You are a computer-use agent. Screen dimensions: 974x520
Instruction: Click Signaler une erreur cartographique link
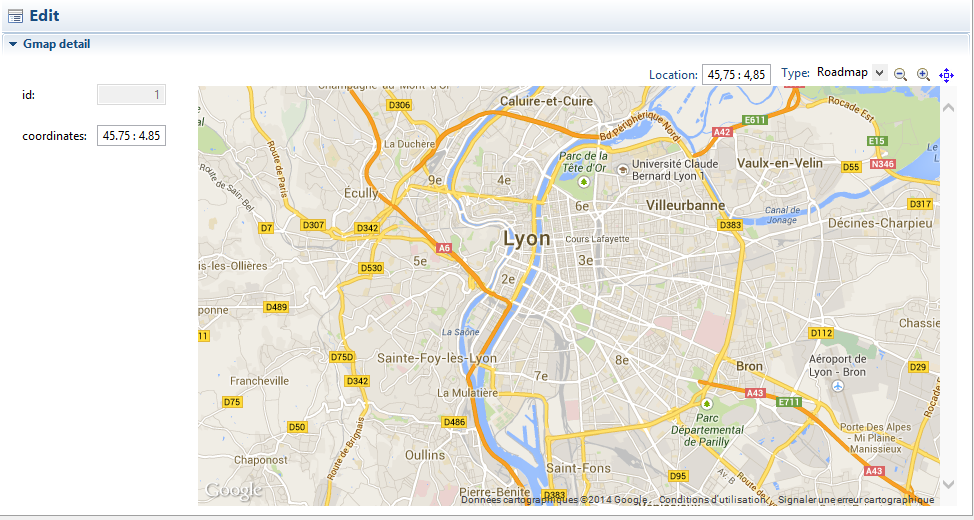tap(856, 500)
